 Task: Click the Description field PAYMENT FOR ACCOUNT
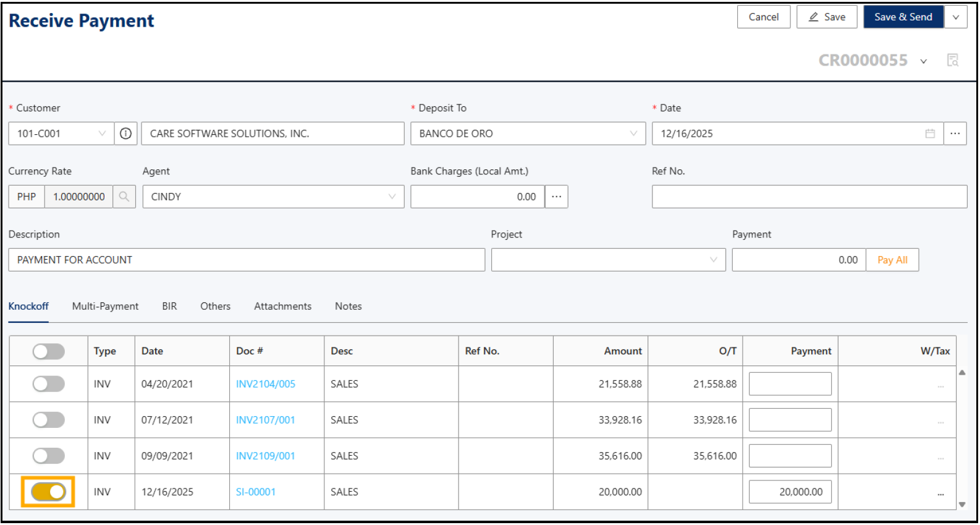tap(247, 260)
